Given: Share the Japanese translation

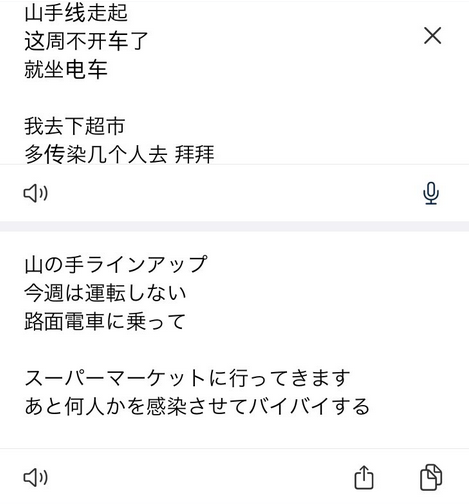Looking at the screenshot, I should click(364, 477).
